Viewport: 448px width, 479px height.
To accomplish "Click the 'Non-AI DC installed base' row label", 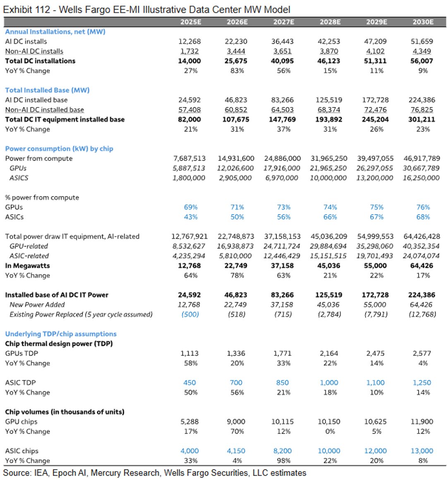I will pos(44,110).
